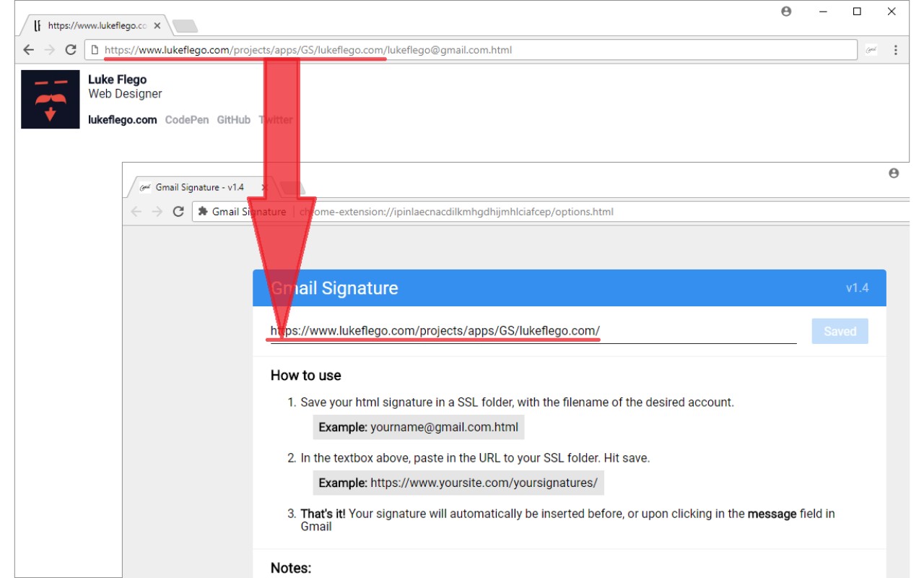Open the user profile icon in the top window

787,12
